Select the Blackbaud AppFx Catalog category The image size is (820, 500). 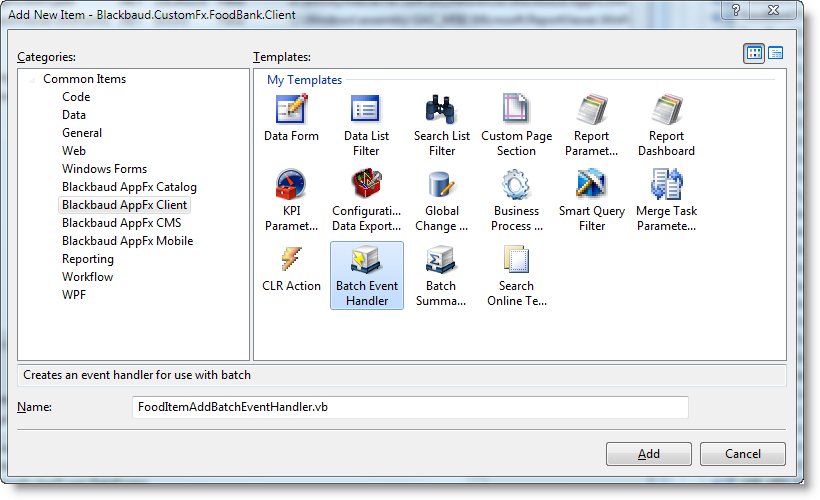pyautogui.click(x=129, y=187)
